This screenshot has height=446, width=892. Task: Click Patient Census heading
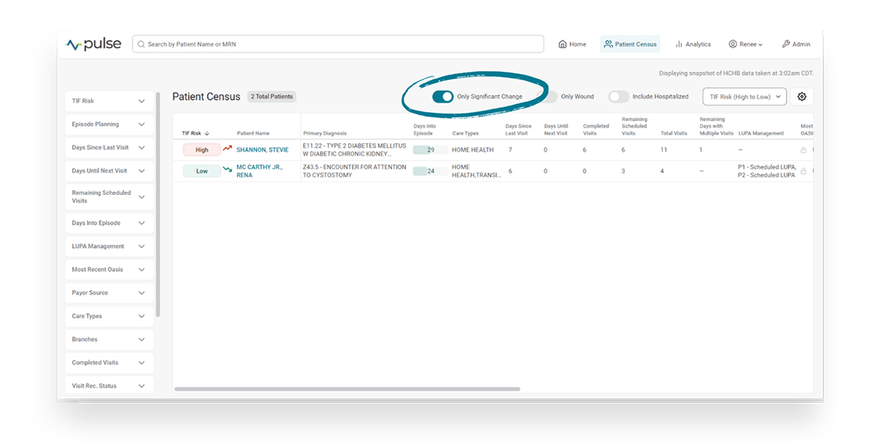(x=207, y=97)
